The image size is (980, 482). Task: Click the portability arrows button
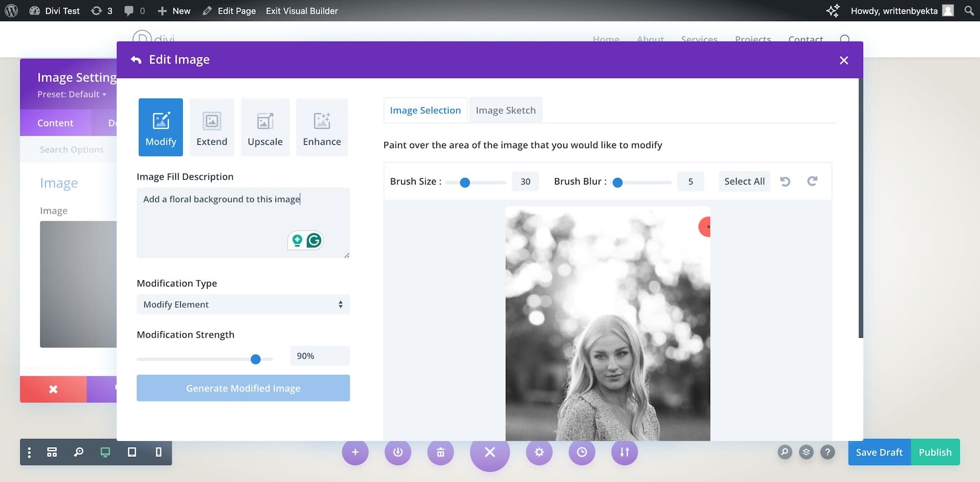[624, 452]
